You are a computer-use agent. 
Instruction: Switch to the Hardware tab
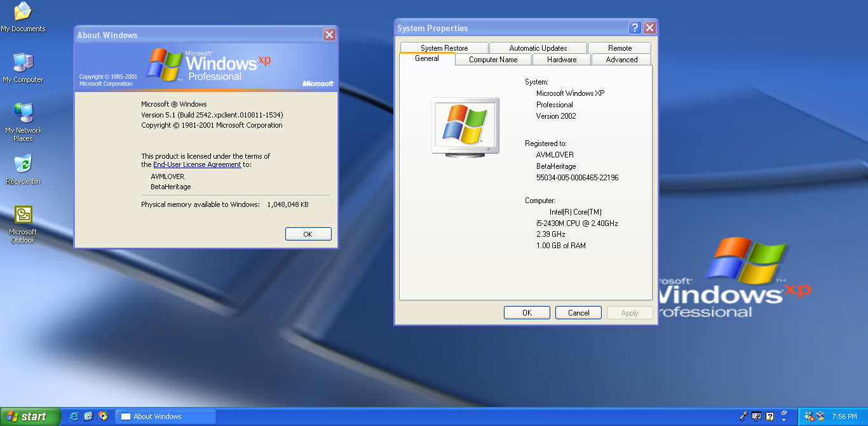(562, 60)
